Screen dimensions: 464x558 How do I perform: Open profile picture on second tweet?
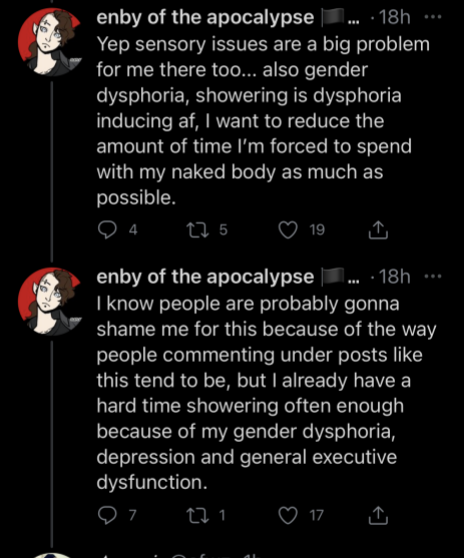coord(50,302)
